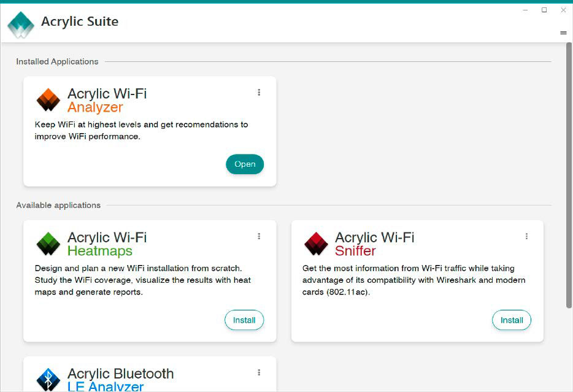
Task: Click the "Design and plan a new WiFi" description
Action: (x=143, y=280)
